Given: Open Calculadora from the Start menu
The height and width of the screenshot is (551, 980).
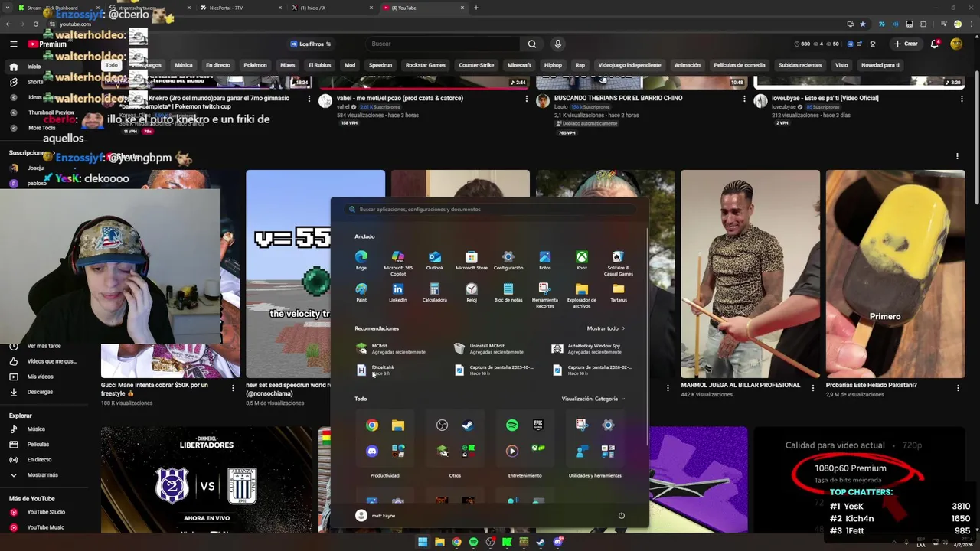Looking at the screenshot, I should [435, 292].
